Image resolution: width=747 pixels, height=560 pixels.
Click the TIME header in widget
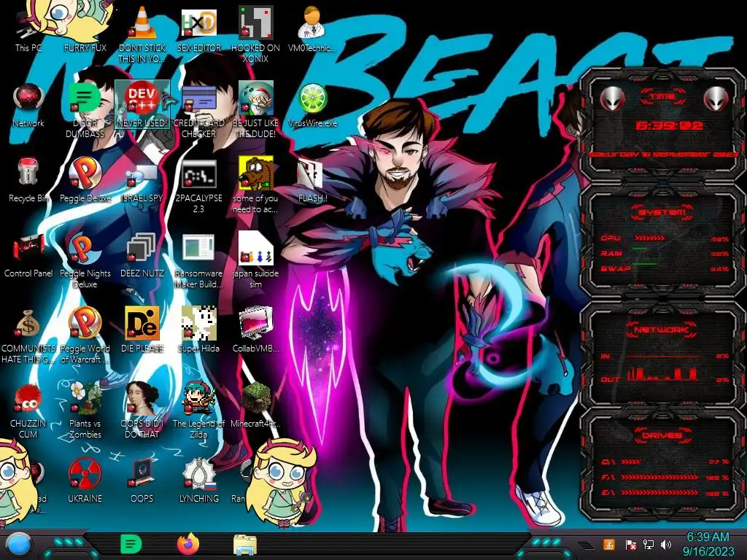pyautogui.click(x=662, y=97)
